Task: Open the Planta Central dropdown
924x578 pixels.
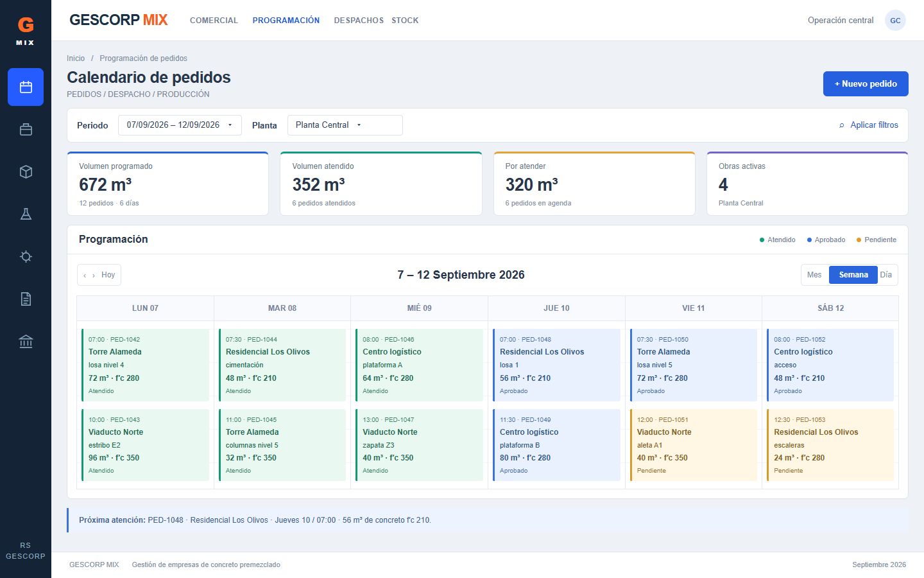Action: [345, 125]
